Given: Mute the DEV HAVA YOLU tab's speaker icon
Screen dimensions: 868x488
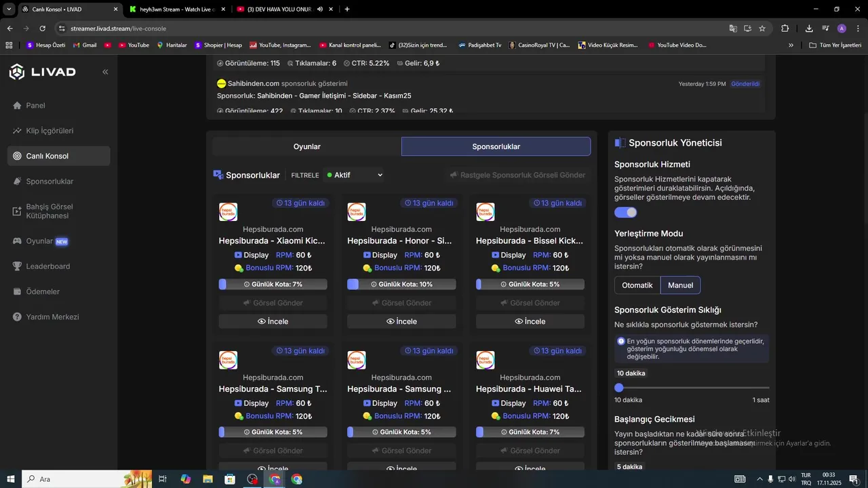Looking at the screenshot, I should (x=319, y=9).
